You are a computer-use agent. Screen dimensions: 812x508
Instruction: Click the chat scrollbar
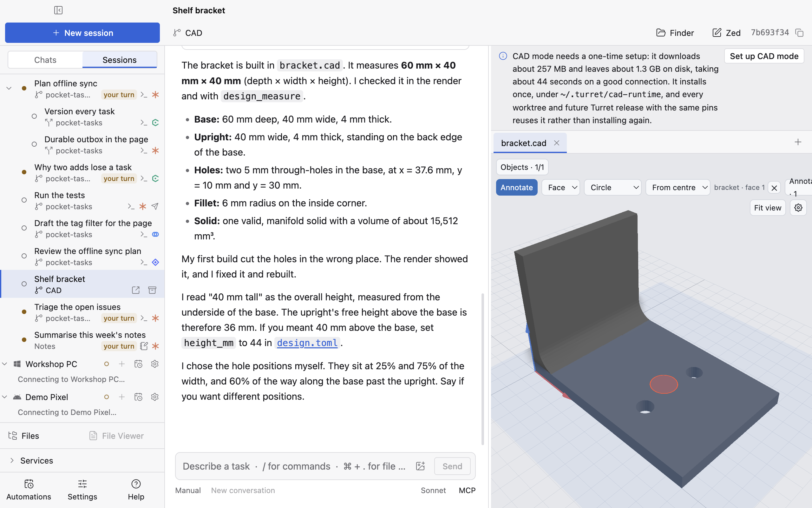click(x=482, y=369)
